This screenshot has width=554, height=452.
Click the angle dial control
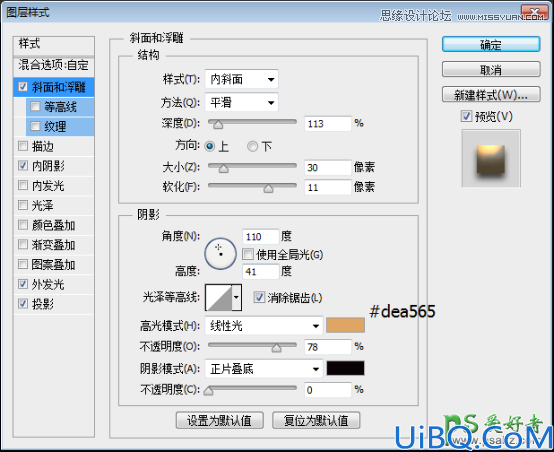[220, 254]
